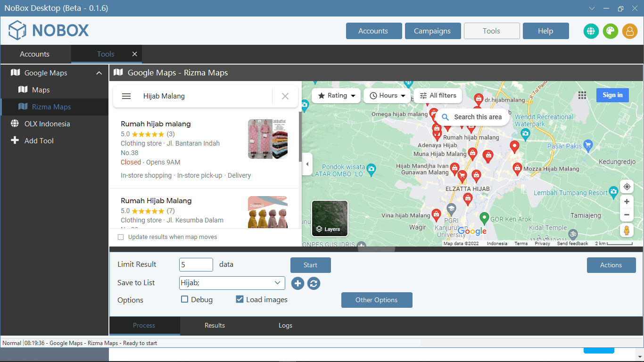Open the theme color palette icon
Image resolution: width=644 pixels, height=362 pixels.
point(611,31)
